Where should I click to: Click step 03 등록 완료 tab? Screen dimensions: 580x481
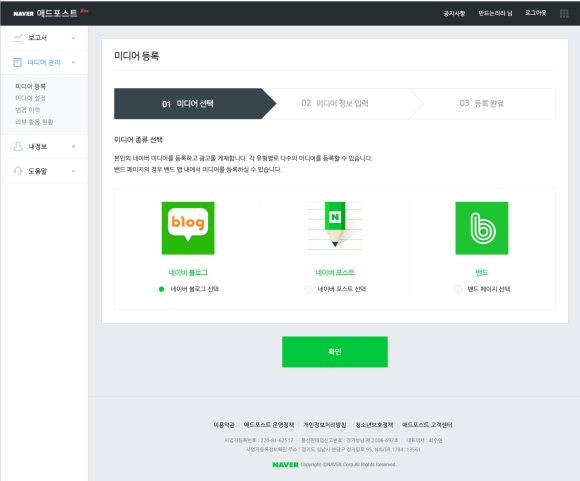pyautogui.click(x=482, y=103)
